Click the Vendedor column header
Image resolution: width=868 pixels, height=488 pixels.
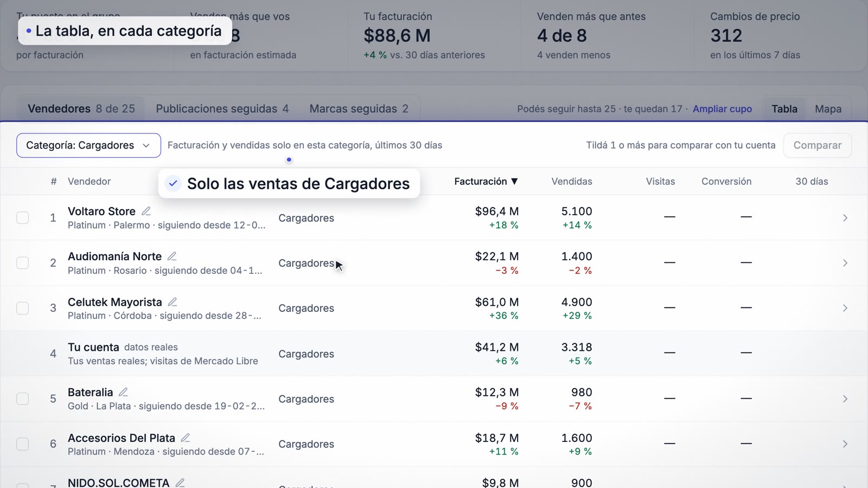click(89, 182)
